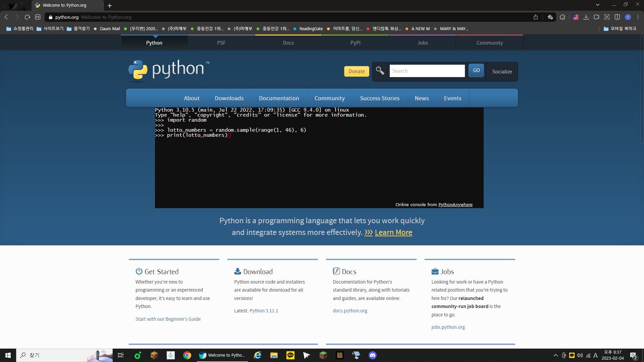Click the N icon beside reload button
This screenshot has height=362, width=644.
[38, 17]
